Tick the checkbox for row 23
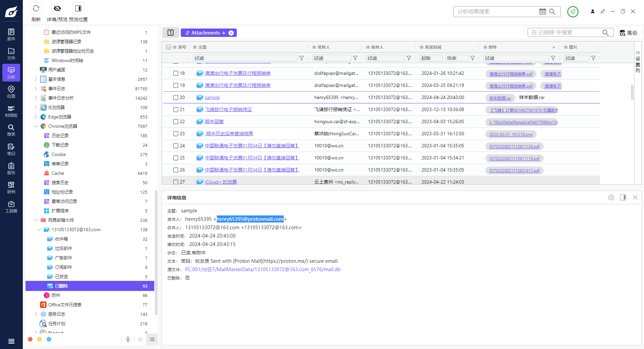Viewport: 644px width, 349px height. point(175,134)
